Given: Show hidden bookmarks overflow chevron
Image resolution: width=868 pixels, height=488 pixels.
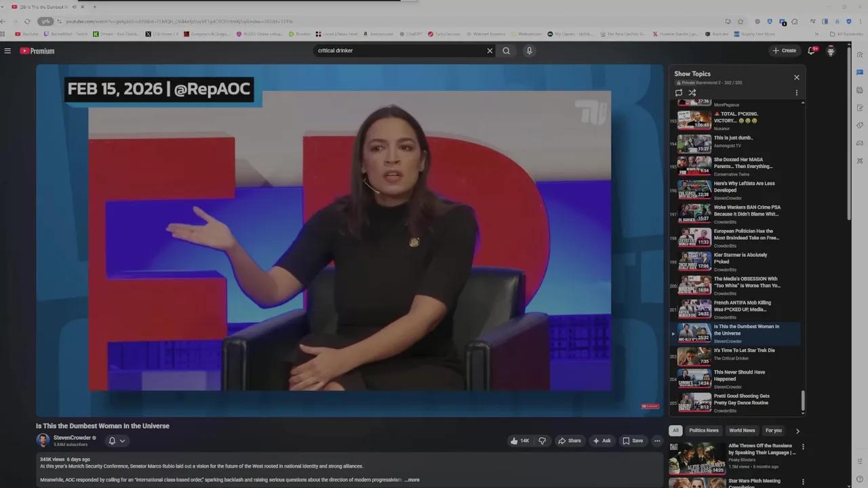Looking at the screenshot, I should coord(816,34).
